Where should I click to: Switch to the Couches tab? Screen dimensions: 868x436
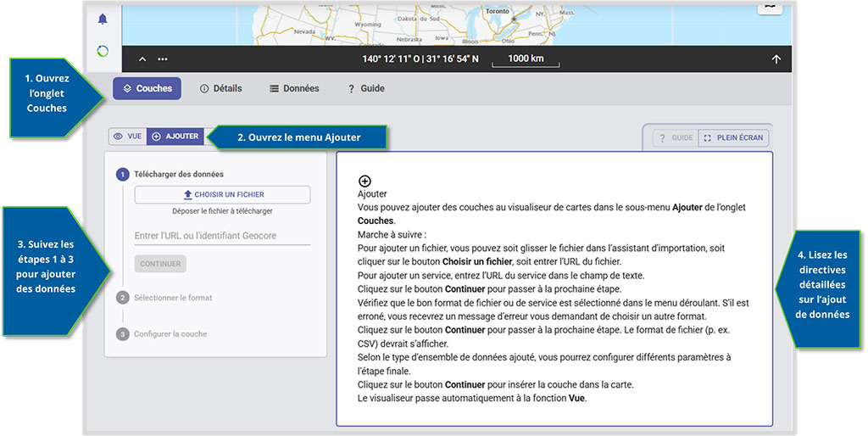coord(147,88)
